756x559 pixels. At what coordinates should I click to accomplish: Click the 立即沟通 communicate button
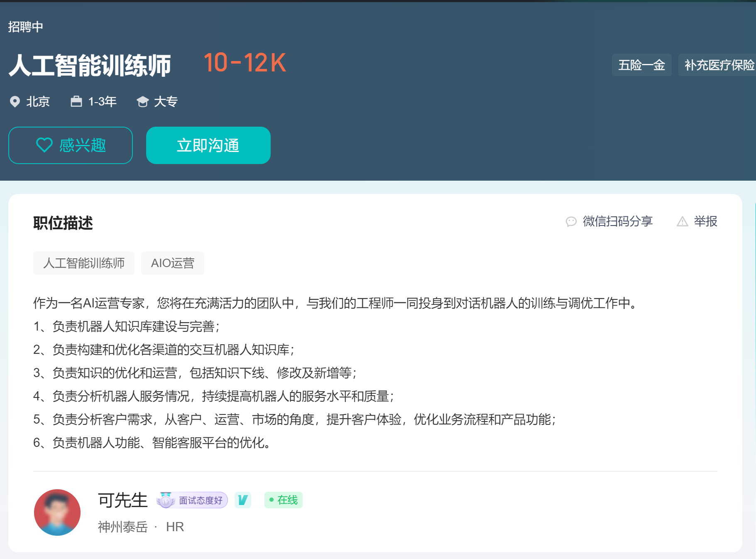pos(208,145)
